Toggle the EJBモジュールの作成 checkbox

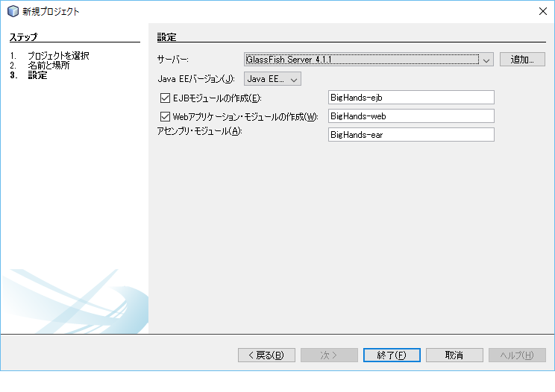[165, 98]
